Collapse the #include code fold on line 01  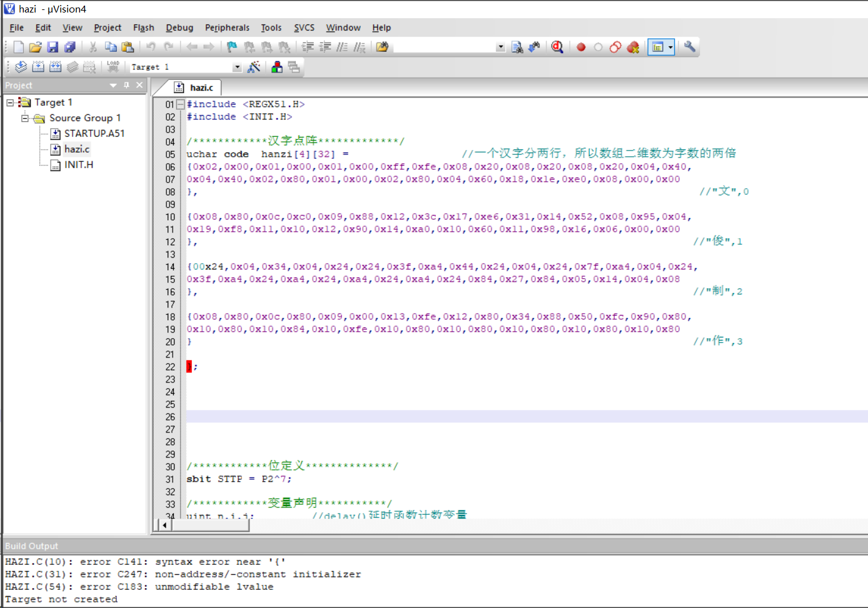[x=181, y=104]
